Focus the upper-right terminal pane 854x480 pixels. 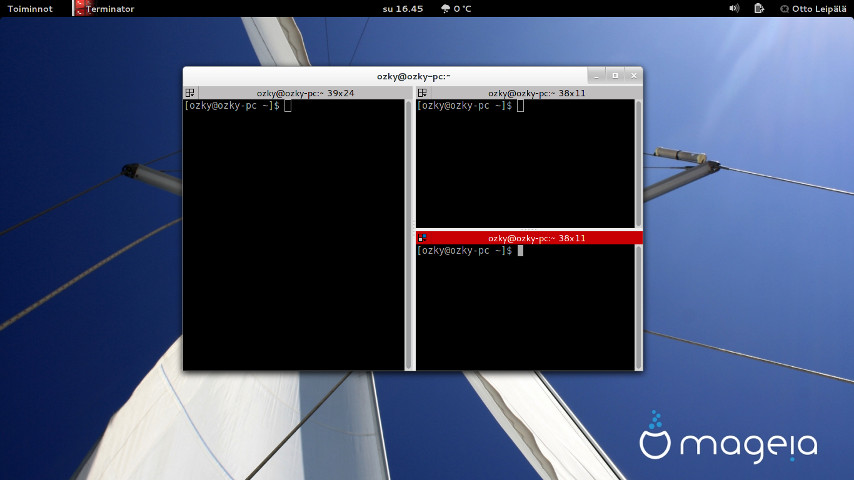click(x=525, y=163)
